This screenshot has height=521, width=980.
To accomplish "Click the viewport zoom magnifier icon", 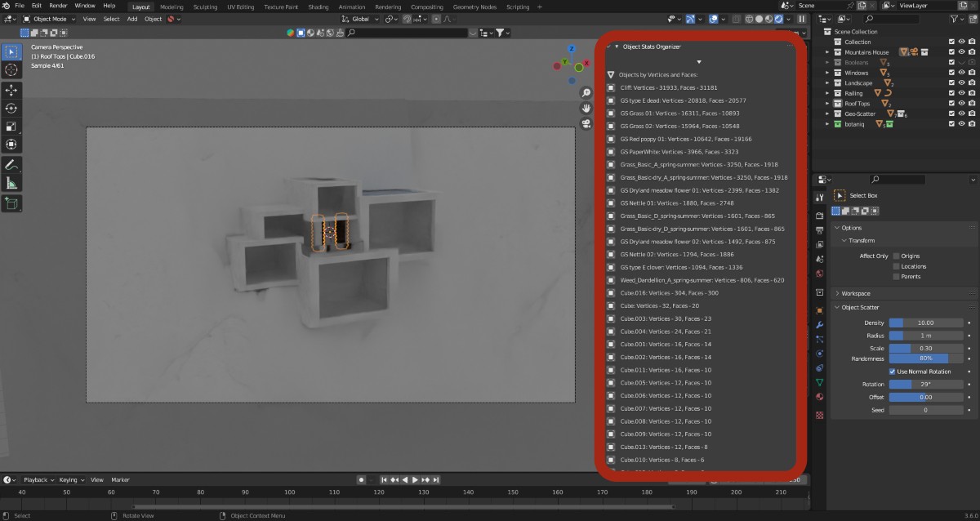I will coord(586,92).
